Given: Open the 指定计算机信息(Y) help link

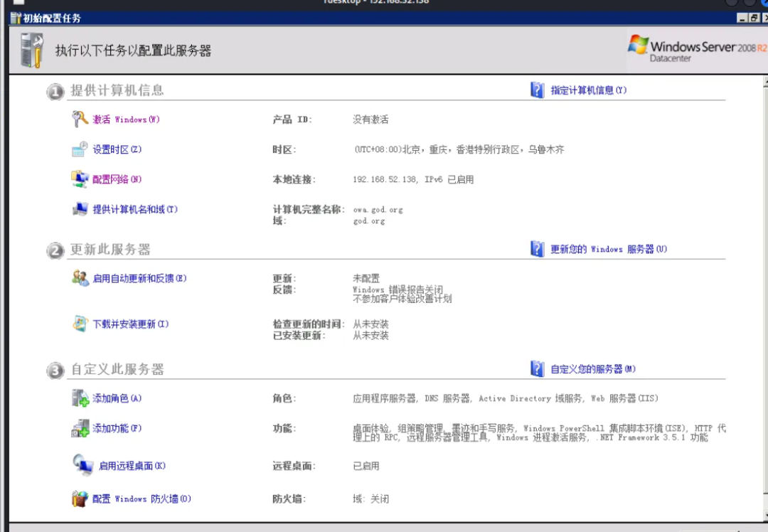Looking at the screenshot, I should tap(589, 90).
